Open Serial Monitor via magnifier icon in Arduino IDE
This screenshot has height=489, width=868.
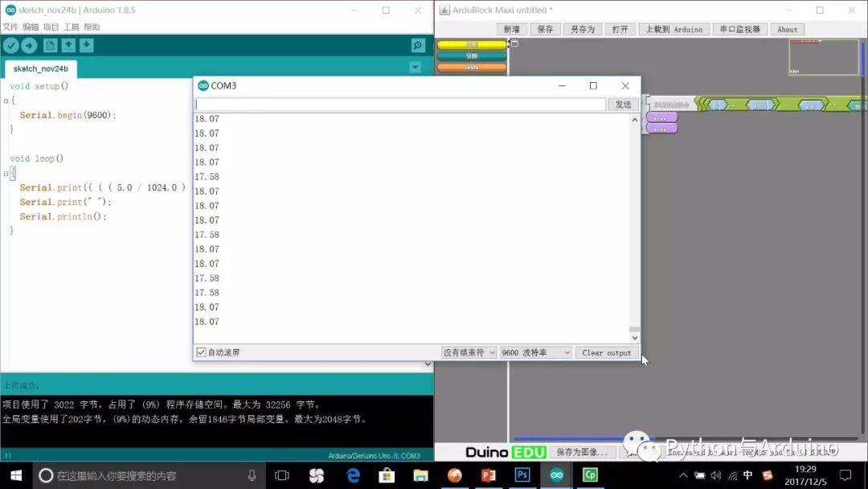(x=418, y=45)
